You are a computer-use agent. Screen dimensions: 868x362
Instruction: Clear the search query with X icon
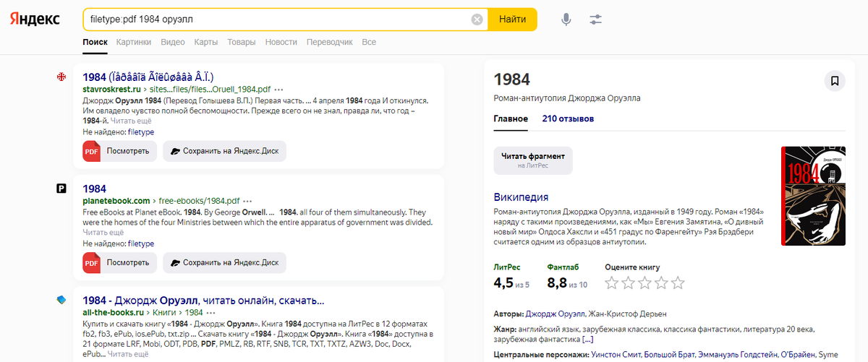pos(477,20)
